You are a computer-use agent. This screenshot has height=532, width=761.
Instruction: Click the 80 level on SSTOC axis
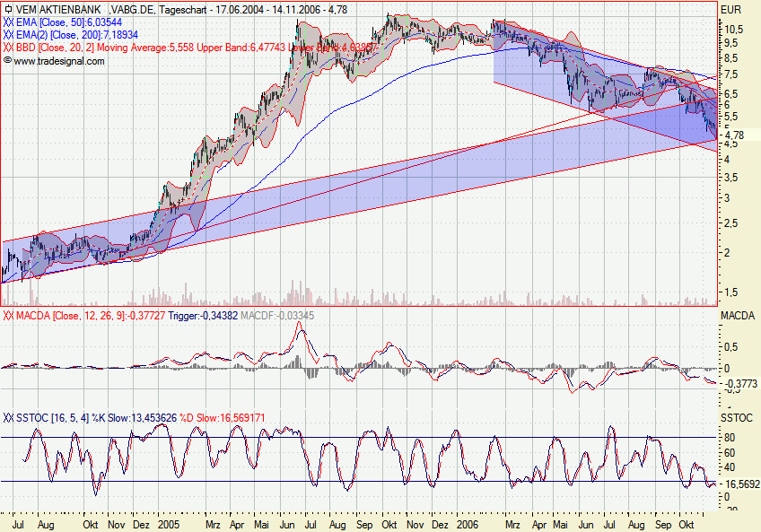[730, 438]
